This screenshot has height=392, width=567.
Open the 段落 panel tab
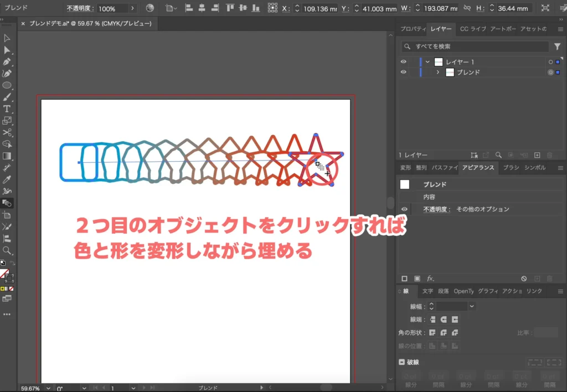coord(443,291)
